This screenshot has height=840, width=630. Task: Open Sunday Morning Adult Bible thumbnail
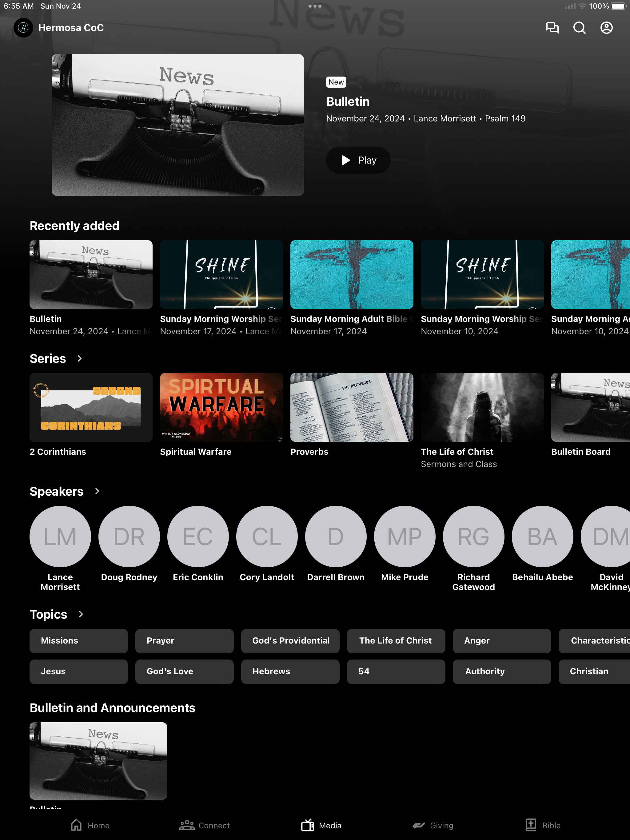point(352,274)
